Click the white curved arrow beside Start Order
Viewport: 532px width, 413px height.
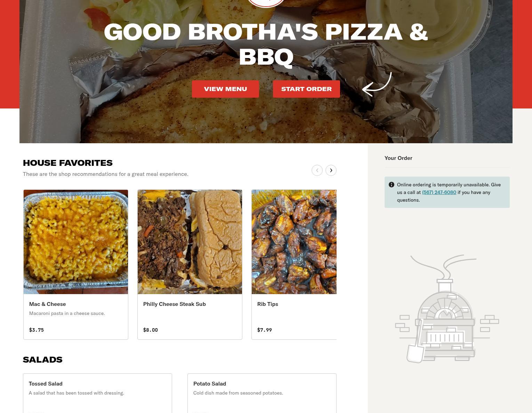coord(377,84)
